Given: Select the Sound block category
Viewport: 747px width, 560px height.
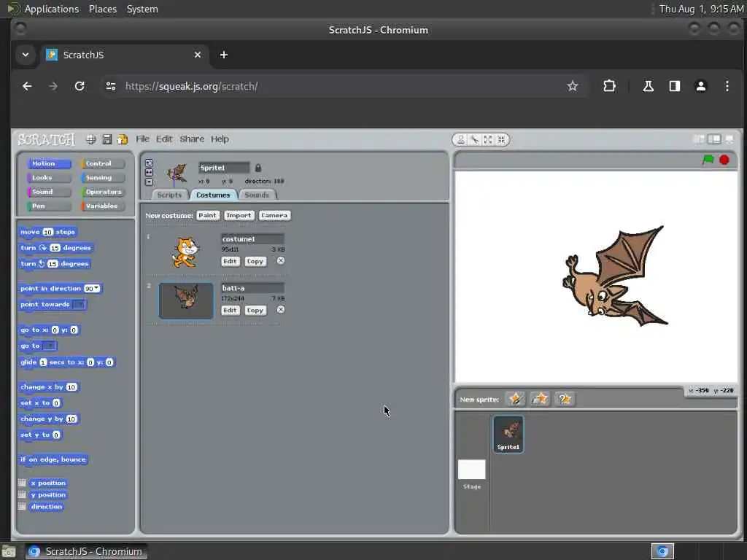Looking at the screenshot, I should [x=50, y=192].
